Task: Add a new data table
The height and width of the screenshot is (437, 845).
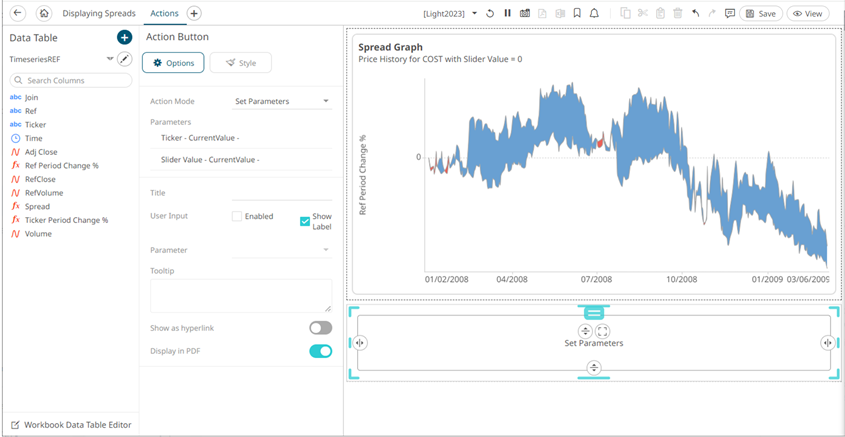Action: tap(124, 37)
